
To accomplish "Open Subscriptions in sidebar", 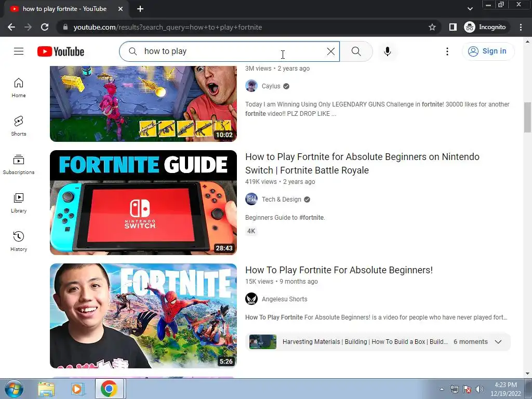I will tap(19, 165).
